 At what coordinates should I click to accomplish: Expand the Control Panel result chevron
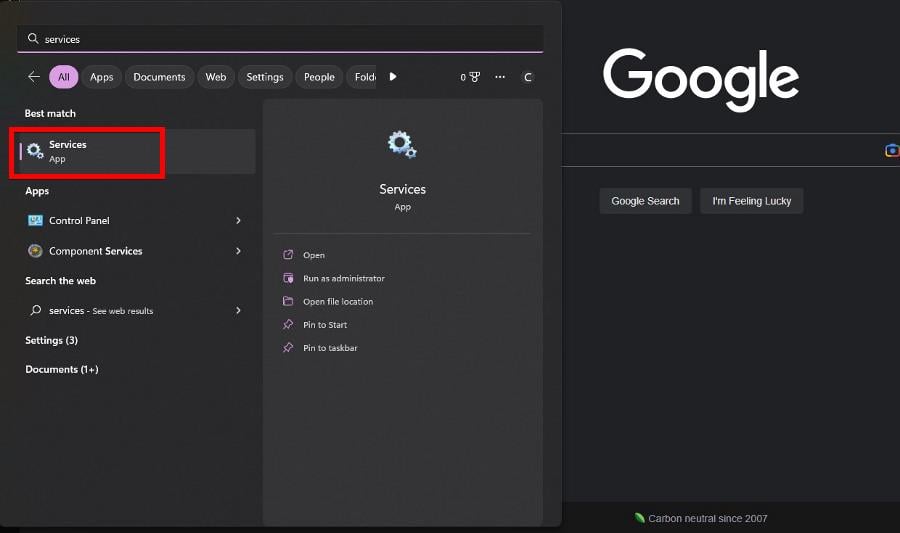(x=238, y=220)
